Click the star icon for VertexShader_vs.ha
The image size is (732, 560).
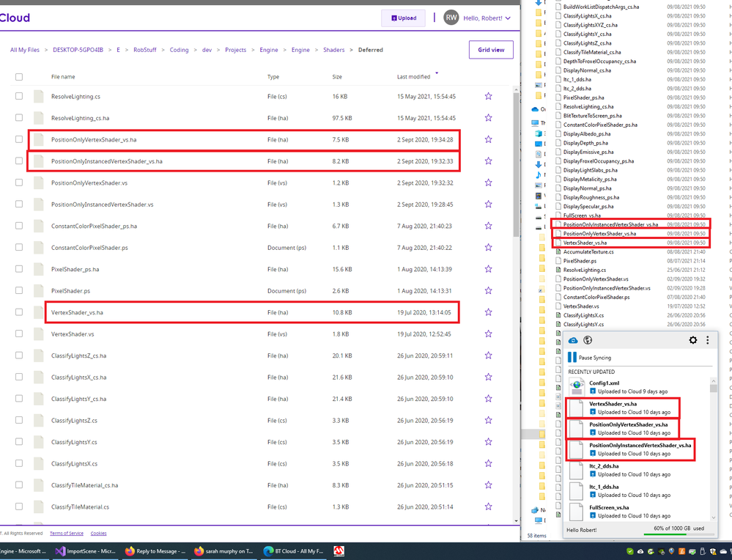coord(488,312)
